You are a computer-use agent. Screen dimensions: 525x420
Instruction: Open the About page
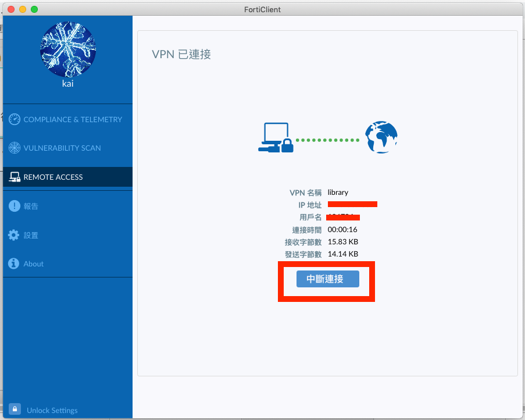click(x=67, y=264)
